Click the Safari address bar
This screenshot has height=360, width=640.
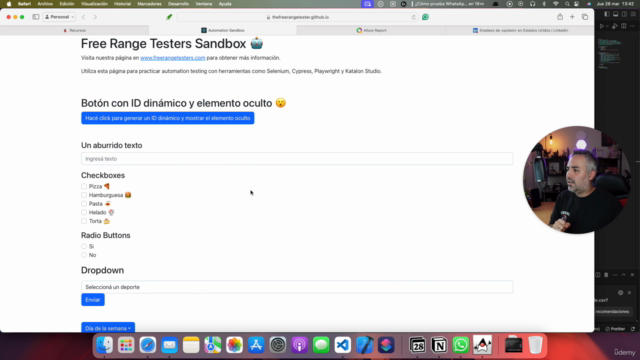298,17
